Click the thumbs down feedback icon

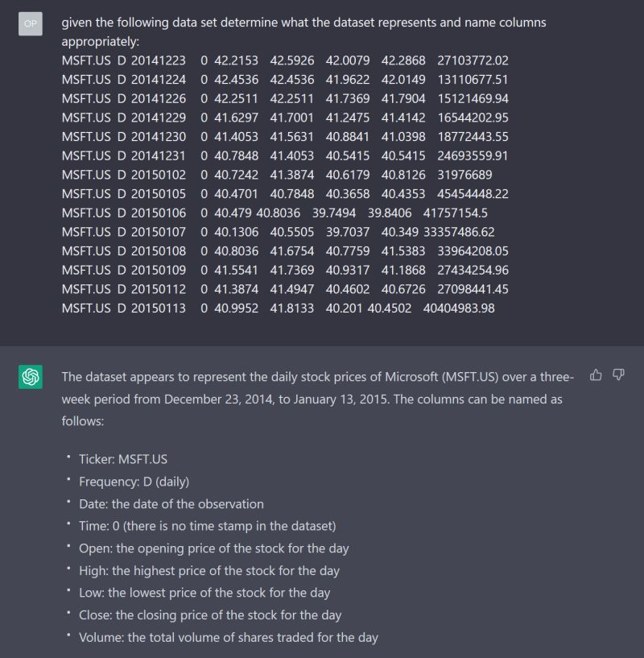tap(618, 375)
